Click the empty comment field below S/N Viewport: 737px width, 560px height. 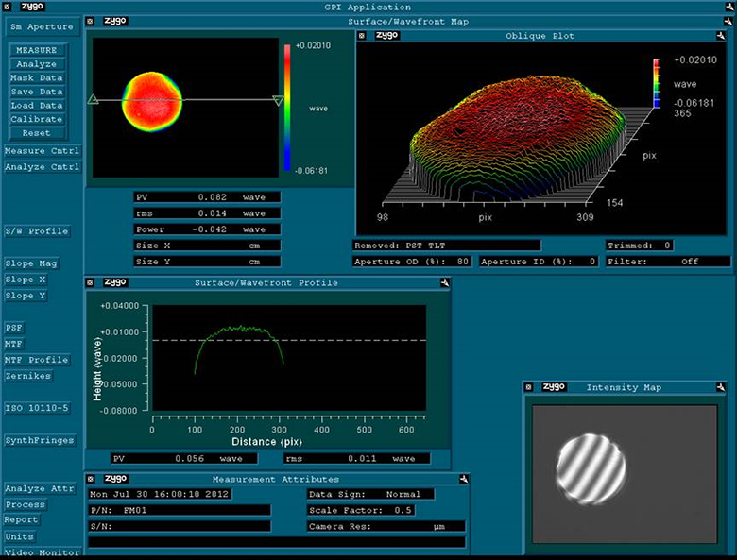point(277,542)
